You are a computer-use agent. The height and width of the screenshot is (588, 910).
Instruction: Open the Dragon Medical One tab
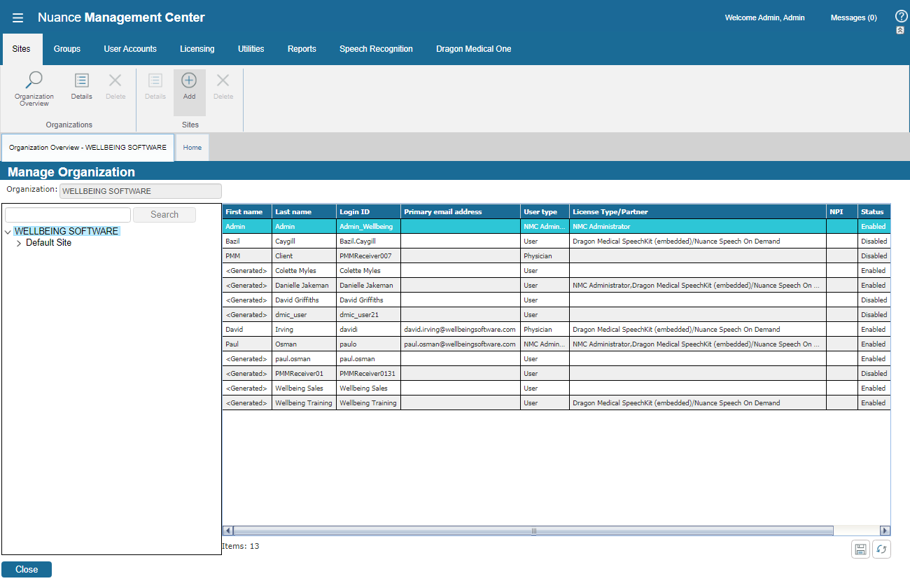474,49
